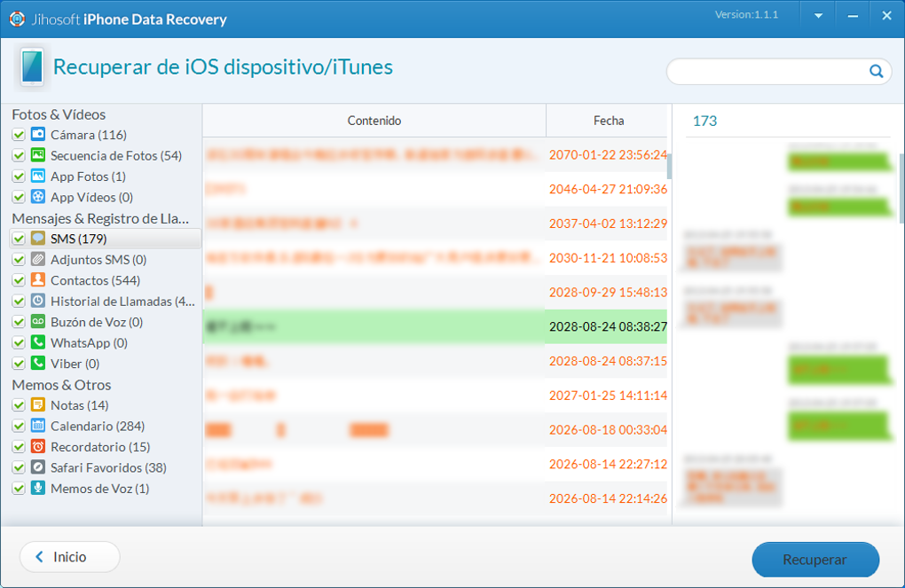Close the iPhone Data Recovery window
The height and width of the screenshot is (588, 905).
pos(886,16)
